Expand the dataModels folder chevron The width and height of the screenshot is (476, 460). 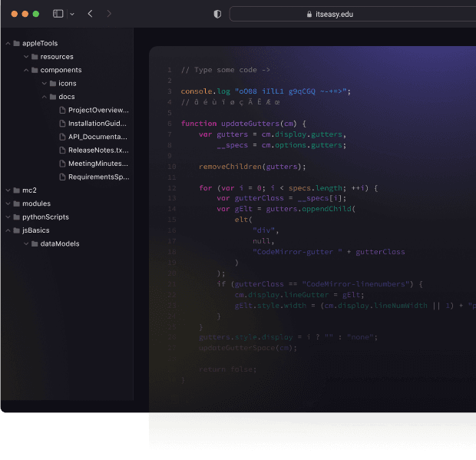point(26,243)
